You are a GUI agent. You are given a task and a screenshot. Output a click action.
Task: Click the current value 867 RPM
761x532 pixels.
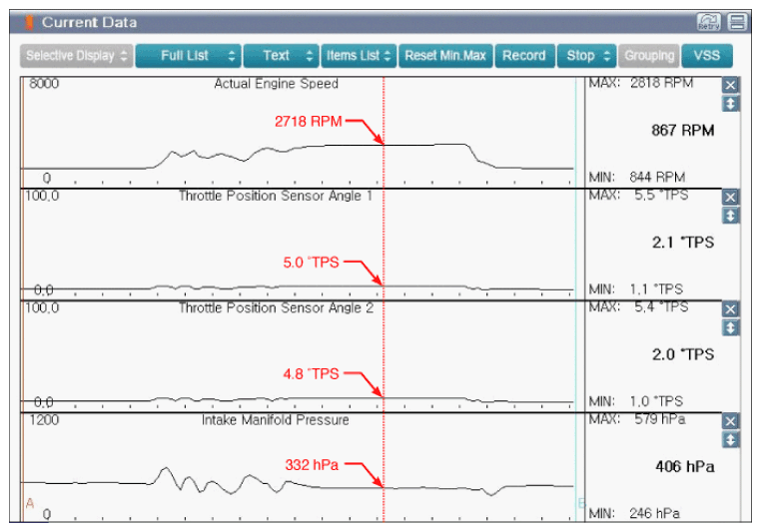pos(682,130)
